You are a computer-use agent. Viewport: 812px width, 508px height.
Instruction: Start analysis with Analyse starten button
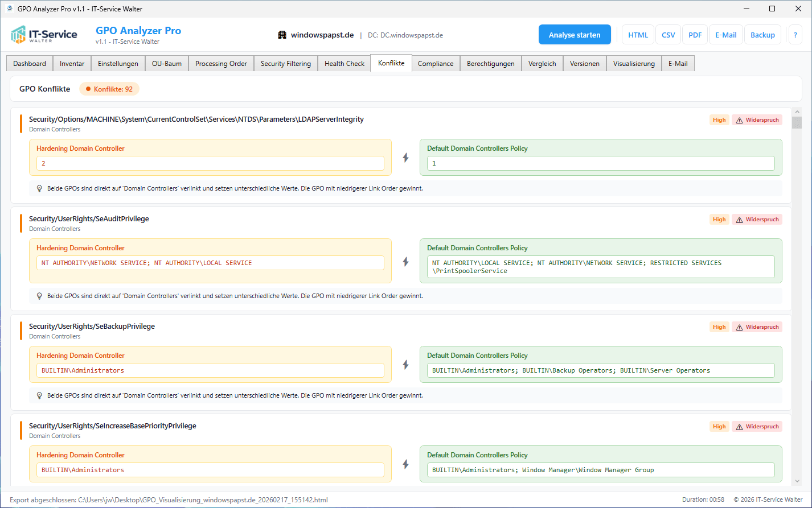[574, 35]
